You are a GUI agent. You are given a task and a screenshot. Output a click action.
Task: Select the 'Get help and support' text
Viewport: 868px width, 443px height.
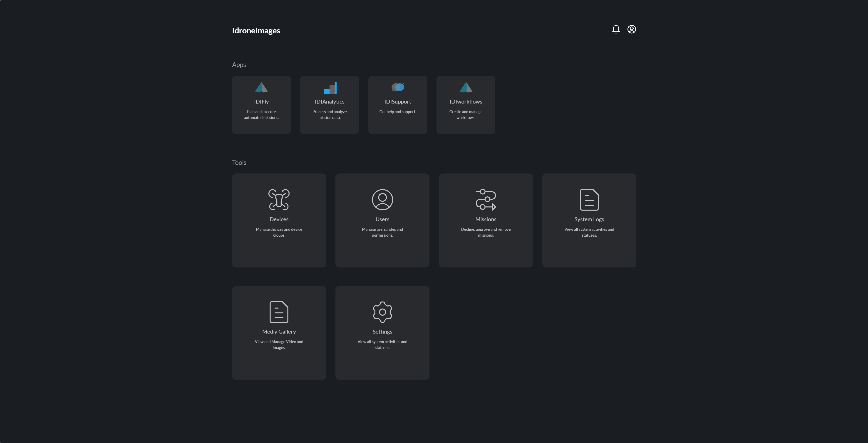[x=398, y=112]
